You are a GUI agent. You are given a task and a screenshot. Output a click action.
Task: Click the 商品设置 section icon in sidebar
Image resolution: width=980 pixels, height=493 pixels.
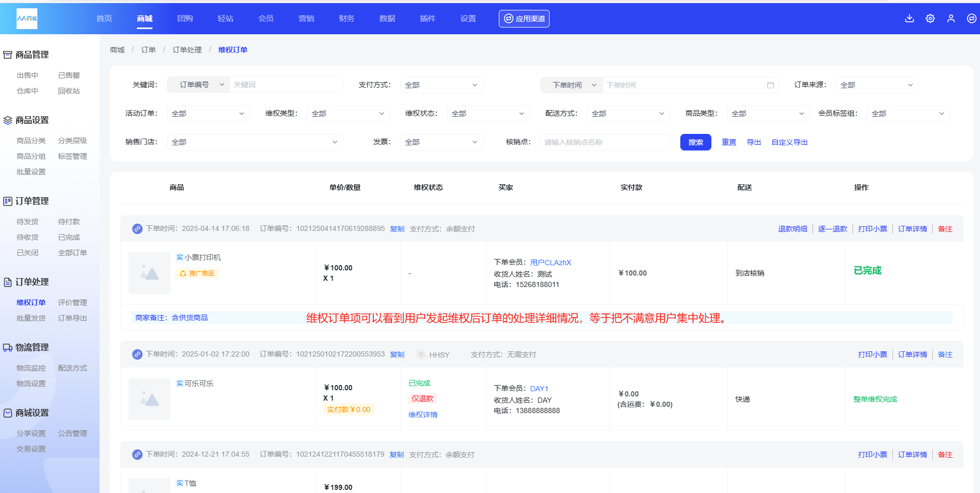click(8, 120)
